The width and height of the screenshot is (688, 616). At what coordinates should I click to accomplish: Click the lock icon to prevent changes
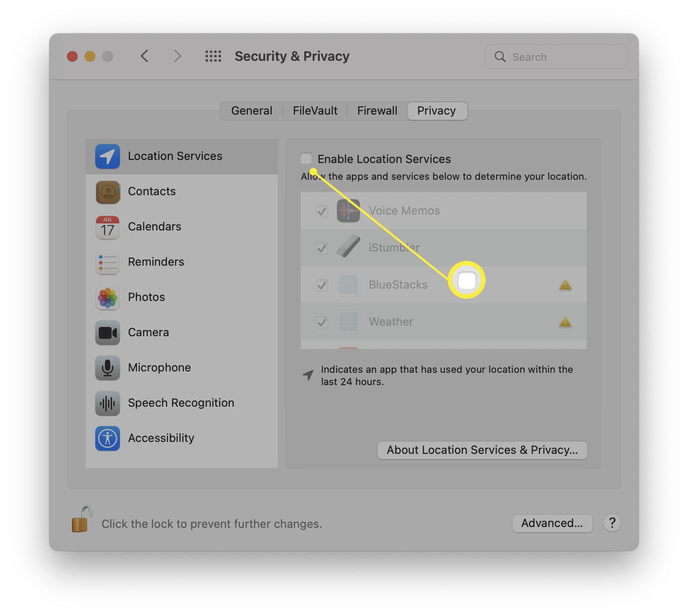(x=82, y=519)
